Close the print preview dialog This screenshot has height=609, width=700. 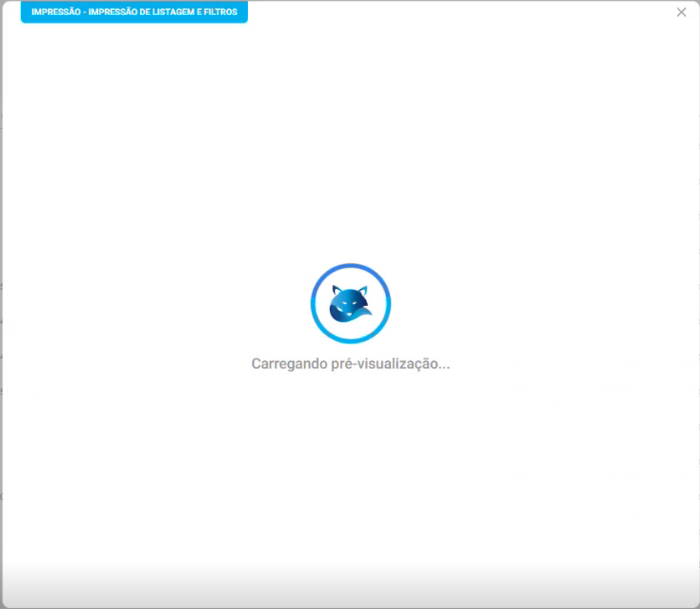pos(681,12)
